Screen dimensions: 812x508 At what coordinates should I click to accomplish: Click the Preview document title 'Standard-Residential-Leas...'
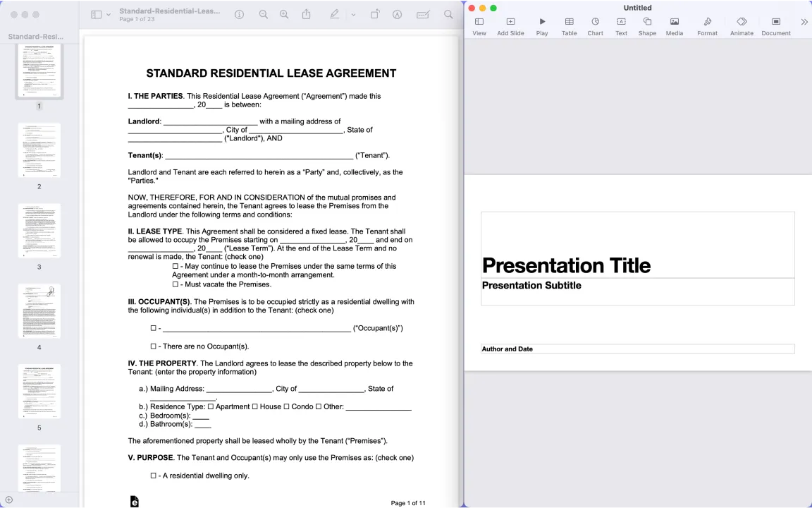169,11
